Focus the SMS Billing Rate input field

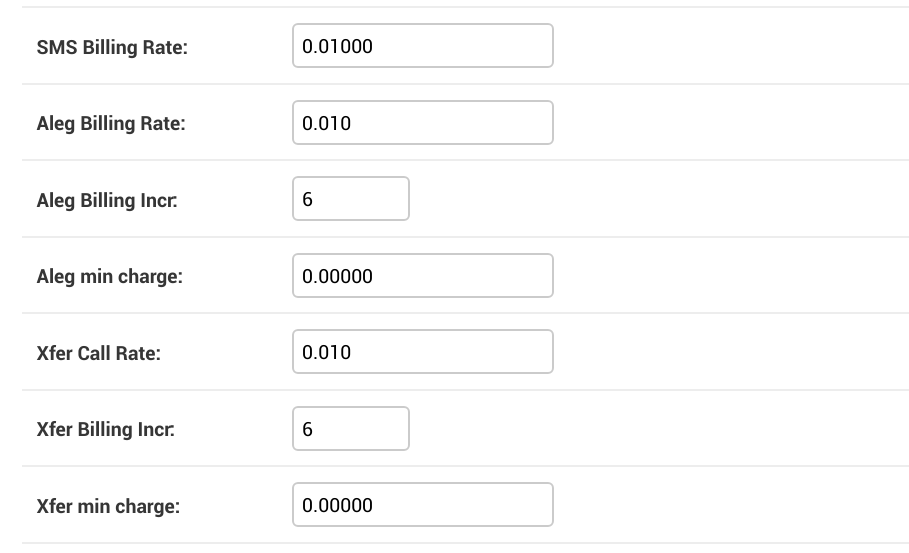[423, 46]
